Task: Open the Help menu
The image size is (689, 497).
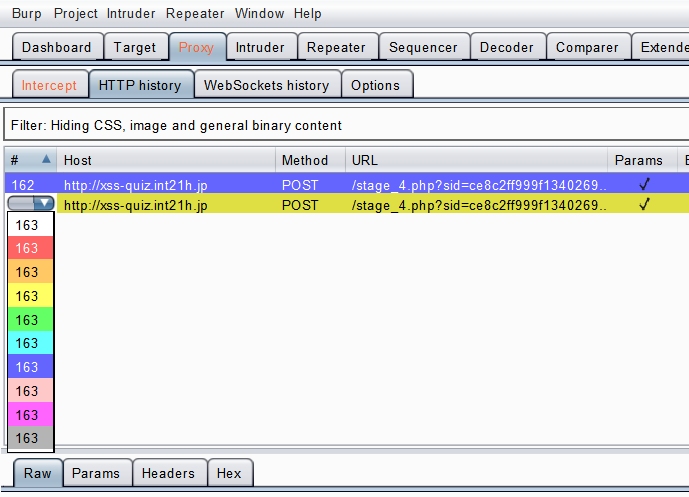Action: pos(308,14)
